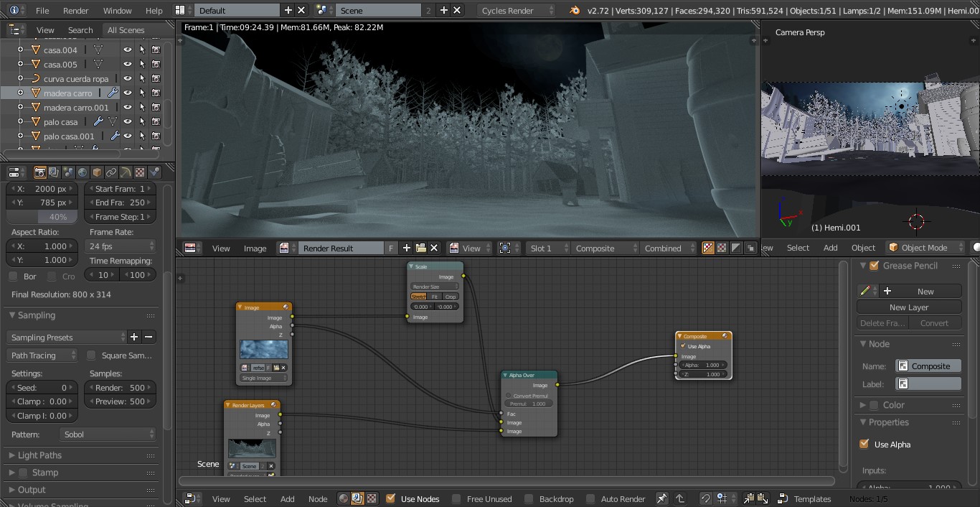Open image editor type selector
The image size is (980, 507).
click(190, 248)
